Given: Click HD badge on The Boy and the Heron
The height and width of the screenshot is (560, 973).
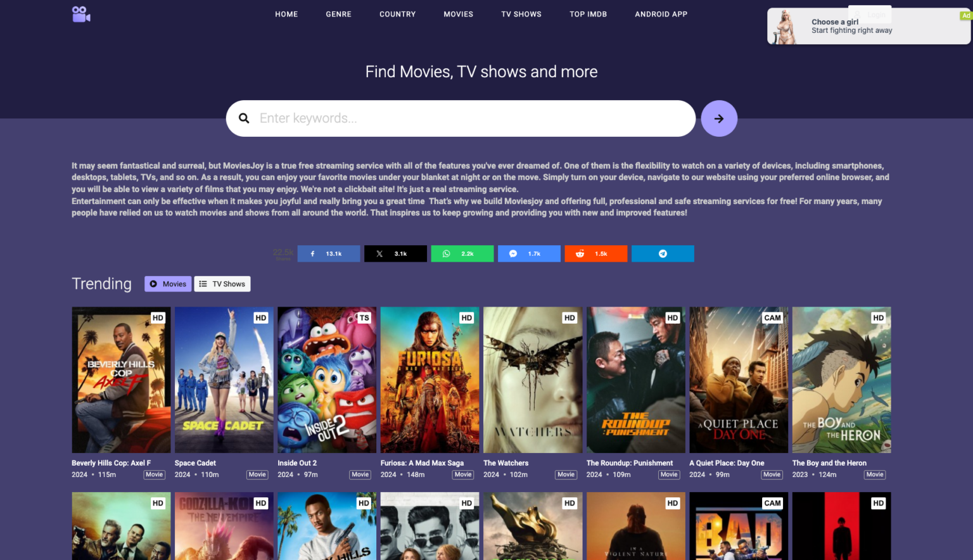Looking at the screenshot, I should pos(878,318).
